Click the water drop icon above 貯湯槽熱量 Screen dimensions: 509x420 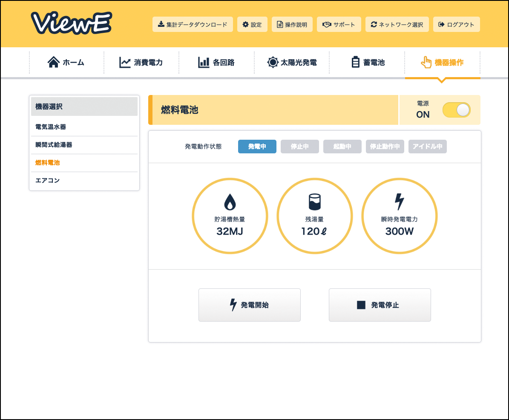pyautogui.click(x=230, y=202)
